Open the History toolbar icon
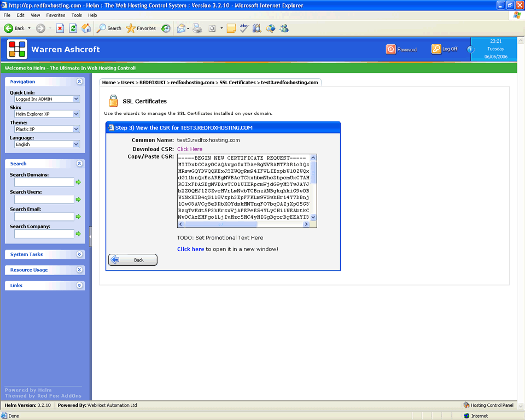525x420 pixels. tap(166, 28)
